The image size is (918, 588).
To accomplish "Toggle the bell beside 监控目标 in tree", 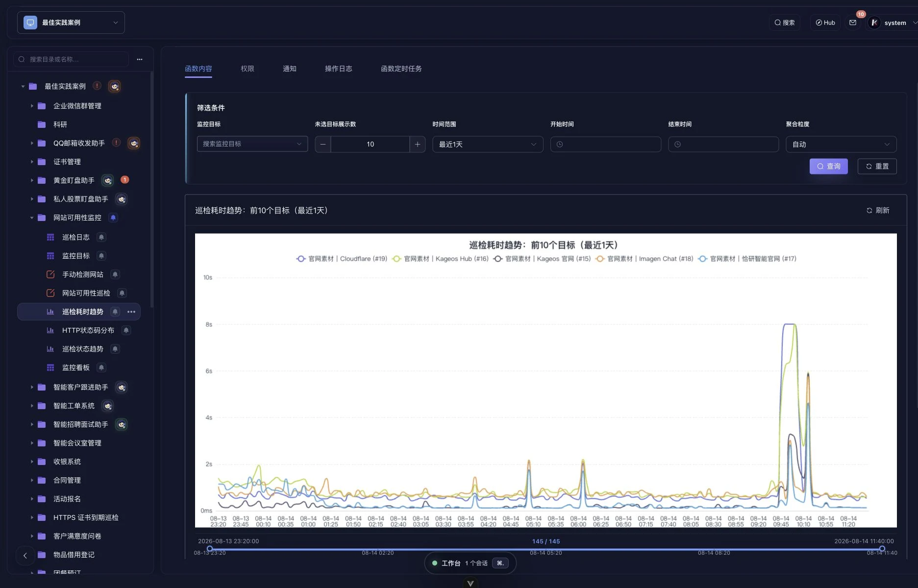I will pos(101,256).
